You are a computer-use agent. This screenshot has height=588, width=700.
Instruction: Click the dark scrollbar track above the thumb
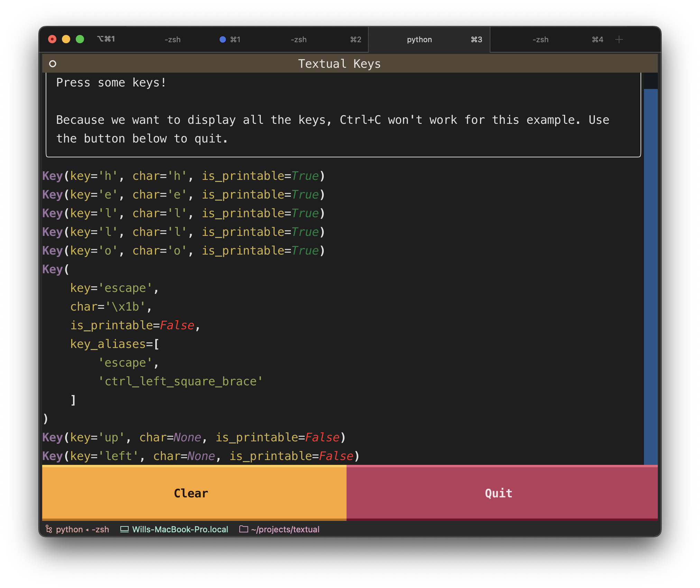pyautogui.click(x=651, y=81)
